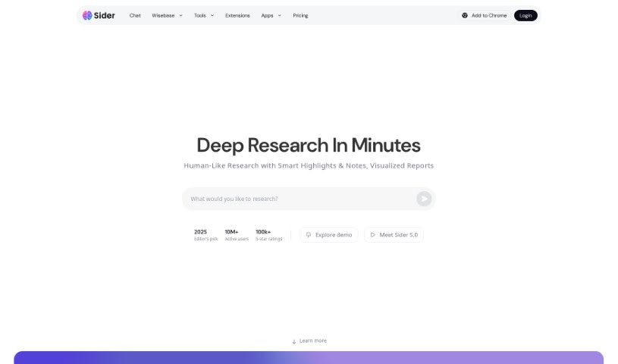
Task: Click the Chrome icon beside Add to Chrome
Action: click(x=465, y=15)
